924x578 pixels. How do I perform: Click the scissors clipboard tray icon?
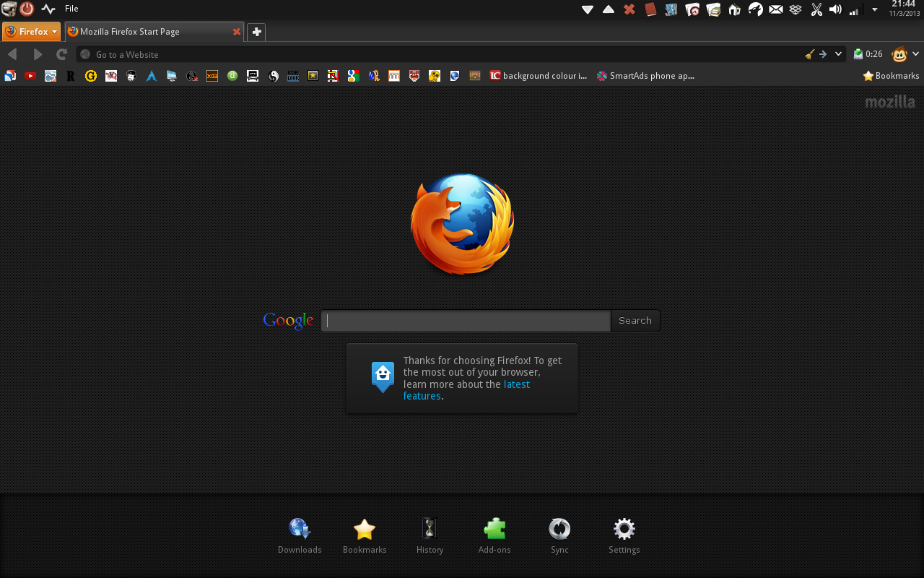(816, 9)
